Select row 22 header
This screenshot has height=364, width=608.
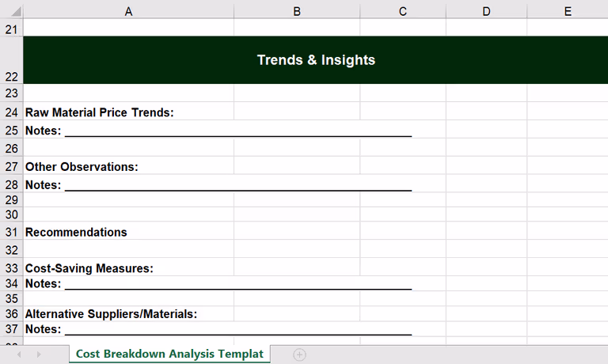tap(12, 60)
